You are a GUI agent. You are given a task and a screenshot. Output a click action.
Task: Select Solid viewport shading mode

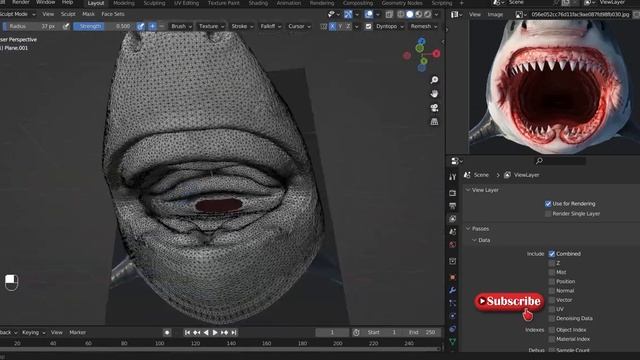click(x=409, y=14)
